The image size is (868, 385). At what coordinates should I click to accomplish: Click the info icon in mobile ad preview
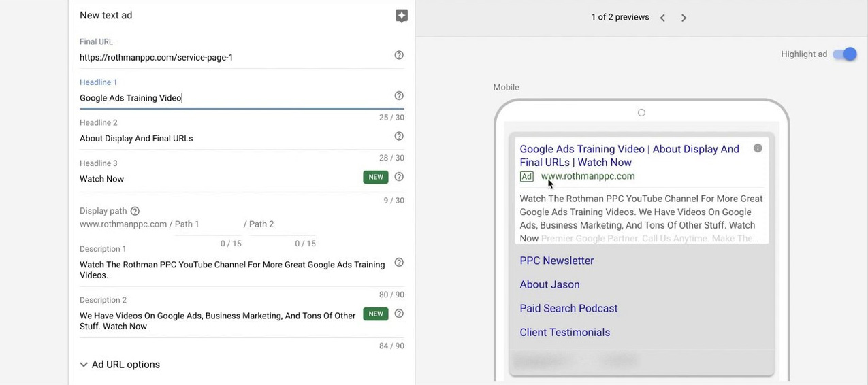[758, 148]
